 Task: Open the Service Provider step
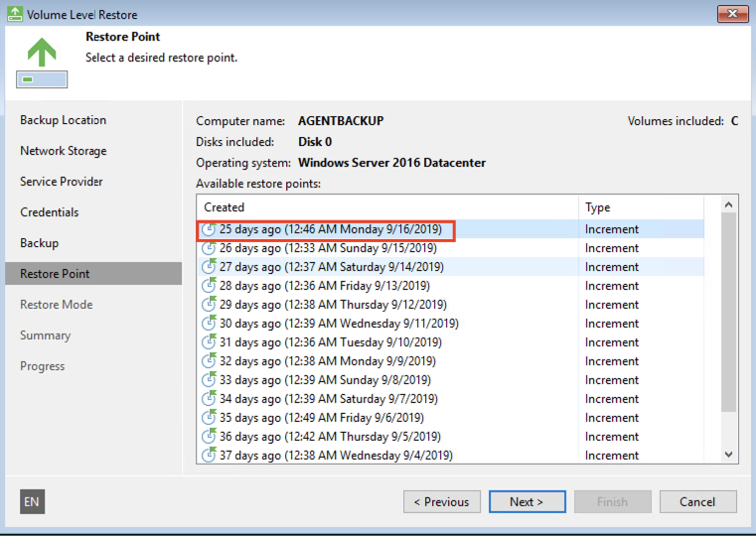(x=61, y=182)
